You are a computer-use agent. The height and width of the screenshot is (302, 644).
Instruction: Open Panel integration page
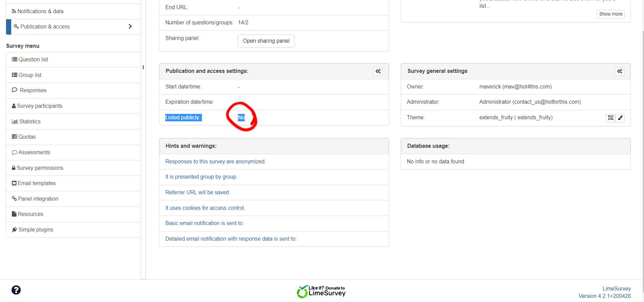pos(73,199)
